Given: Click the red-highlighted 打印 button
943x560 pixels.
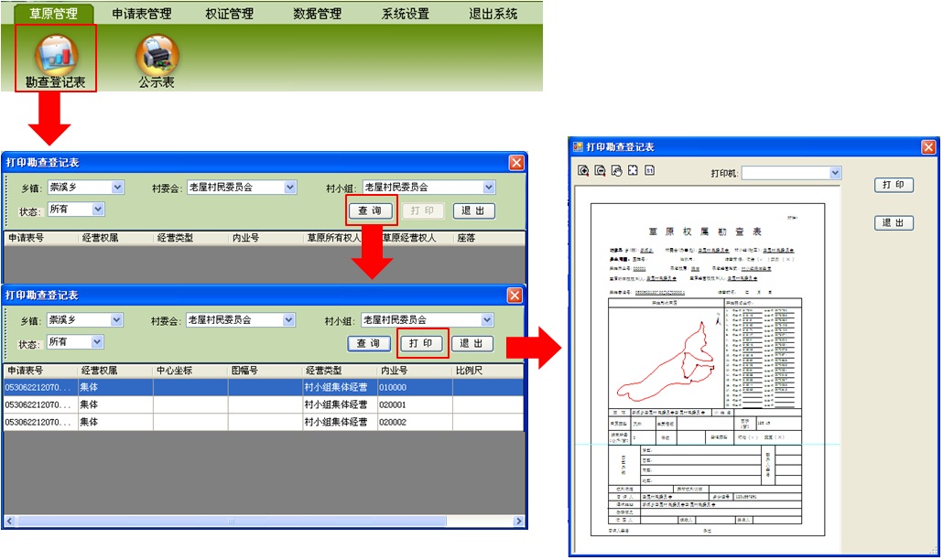Looking at the screenshot, I should point(422,344).
